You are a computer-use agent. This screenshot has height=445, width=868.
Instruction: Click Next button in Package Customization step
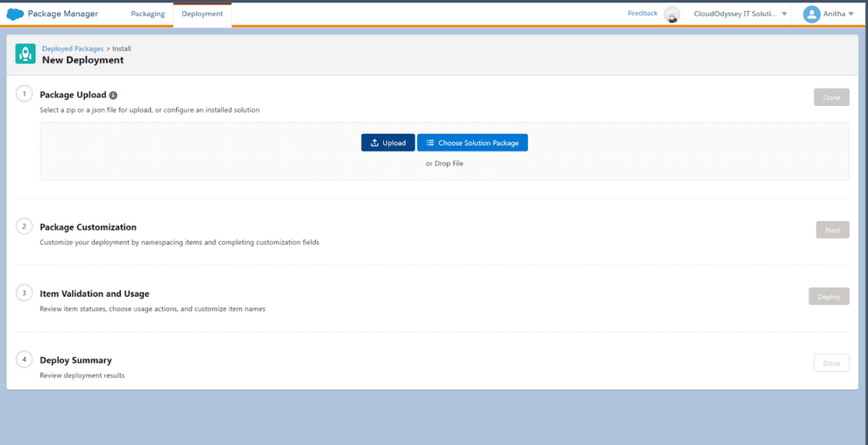pos(832,231)
